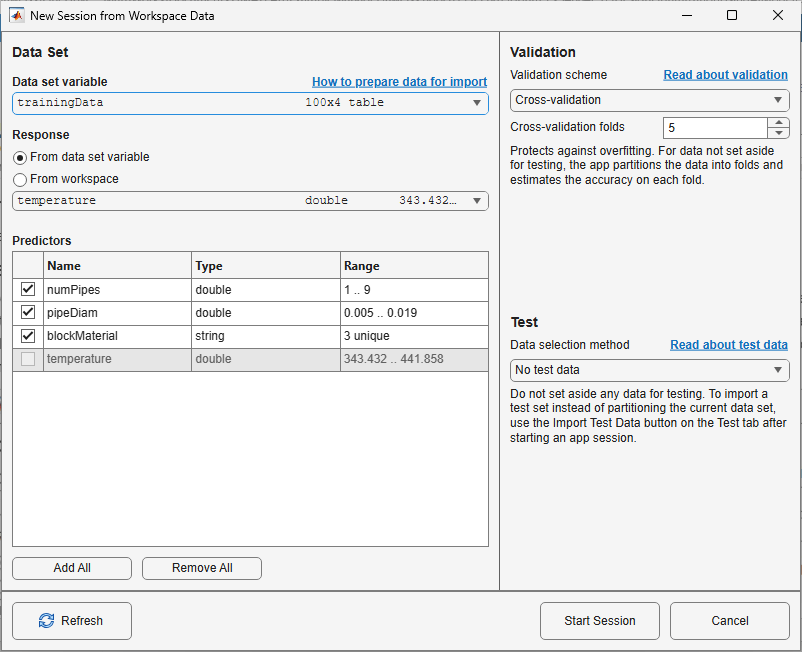Click the double type cell for numPipes
Viewport: 802px width, 652px height.
265,290
